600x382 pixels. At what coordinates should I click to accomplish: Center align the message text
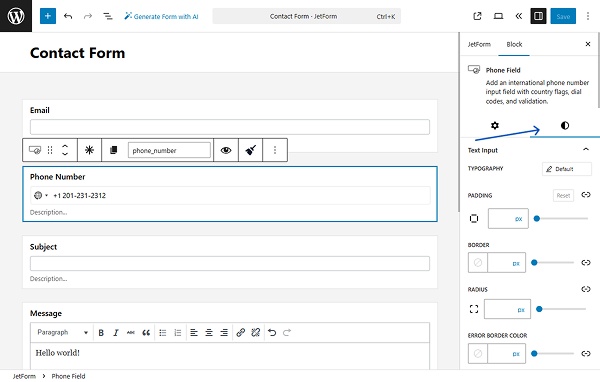click(x=209, y=333)
